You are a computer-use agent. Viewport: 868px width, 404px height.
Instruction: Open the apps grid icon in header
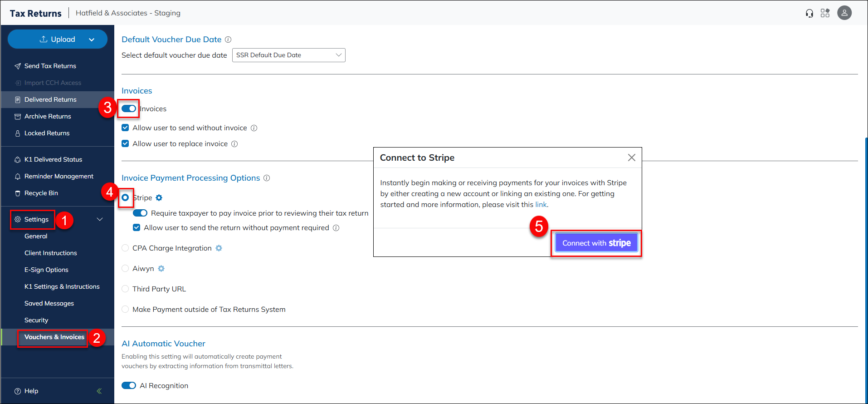[x=825, y=13]
